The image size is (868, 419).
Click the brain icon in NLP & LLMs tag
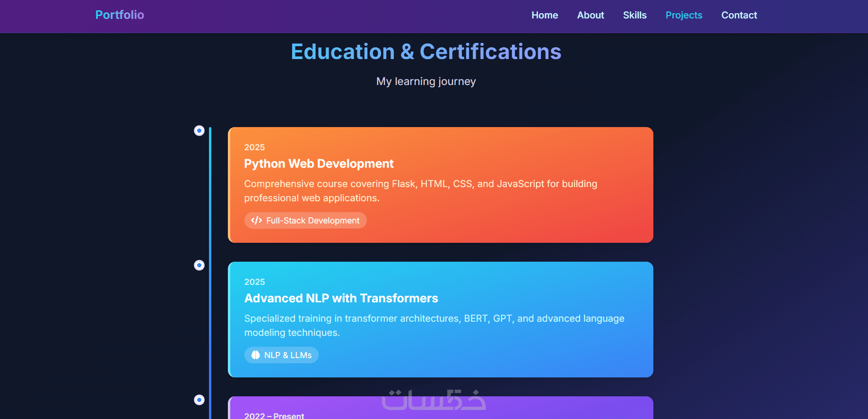click(256, 355)
